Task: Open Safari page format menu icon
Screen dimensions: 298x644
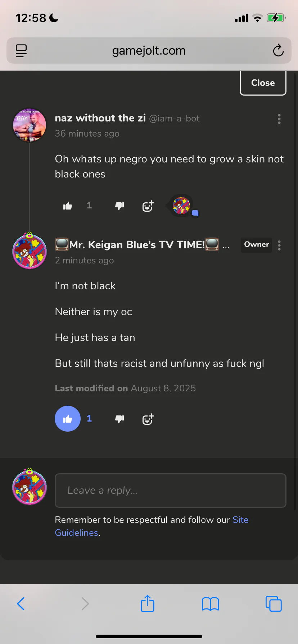Action: [x=21, y=51]
